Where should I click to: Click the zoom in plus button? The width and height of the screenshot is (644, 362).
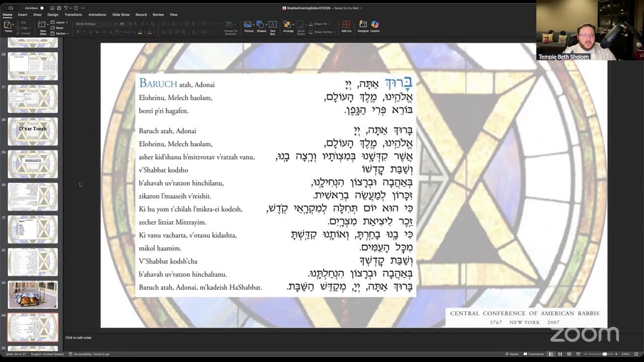[x=617, y=354]
